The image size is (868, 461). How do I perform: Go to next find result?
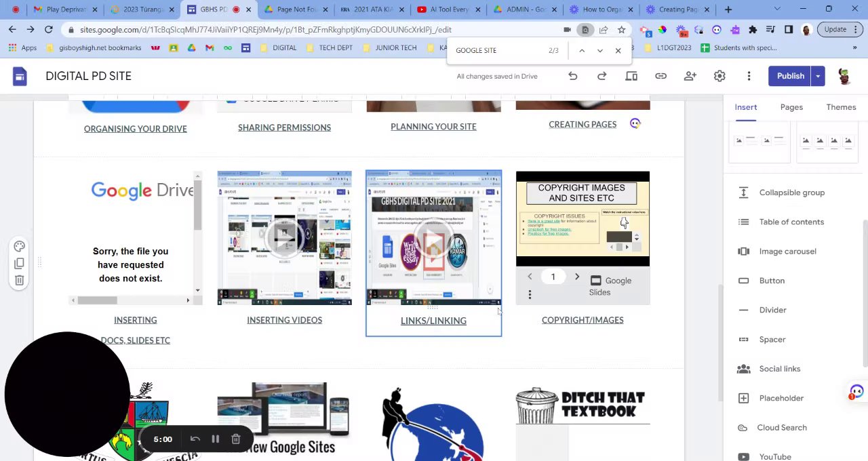(x=599, y=51)
